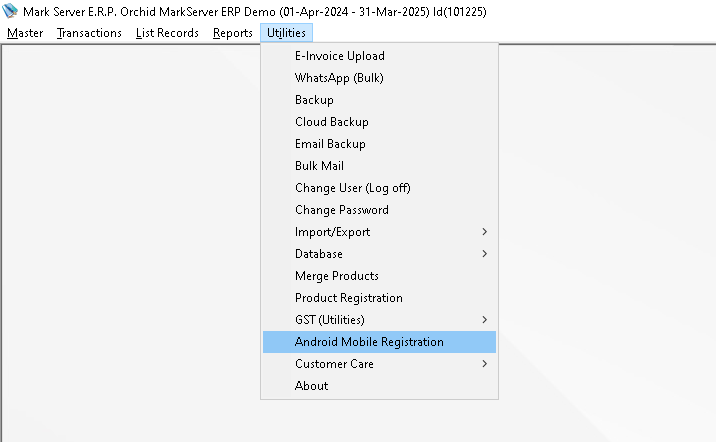The width and height of the screenshot is (716, 442).
Task: Select Cloud Backup
Action: [x=379, y=122]
